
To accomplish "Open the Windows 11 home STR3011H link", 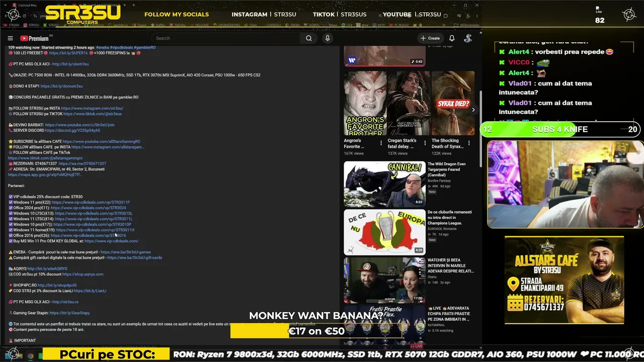I will (95, 230).
